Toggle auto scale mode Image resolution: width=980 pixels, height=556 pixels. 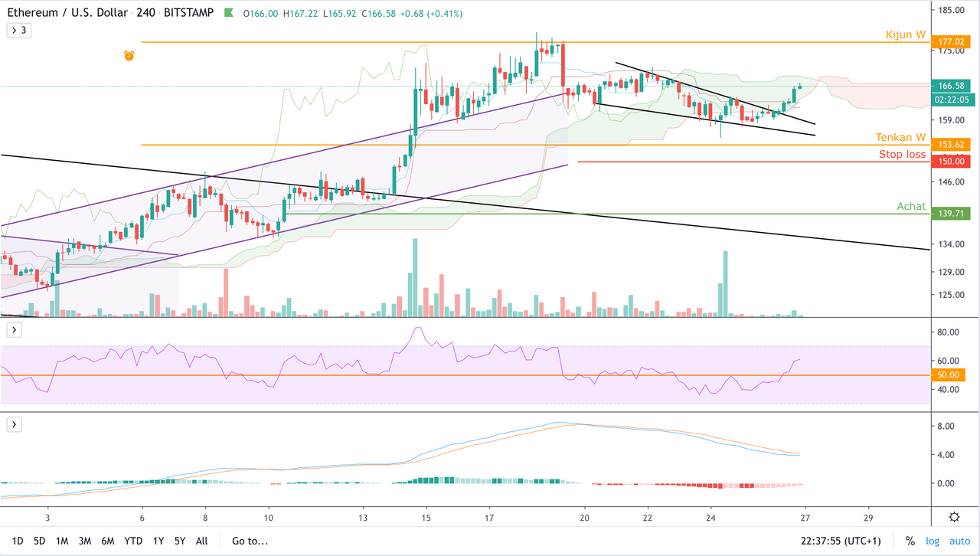(x=959, y=541)
